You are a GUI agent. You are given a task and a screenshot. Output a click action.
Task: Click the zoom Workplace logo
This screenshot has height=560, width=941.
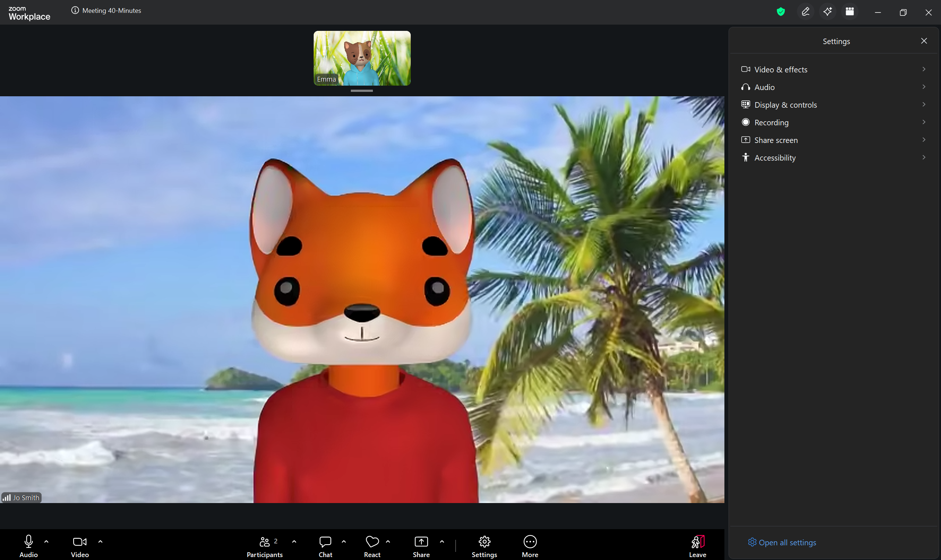click(29, 13)
